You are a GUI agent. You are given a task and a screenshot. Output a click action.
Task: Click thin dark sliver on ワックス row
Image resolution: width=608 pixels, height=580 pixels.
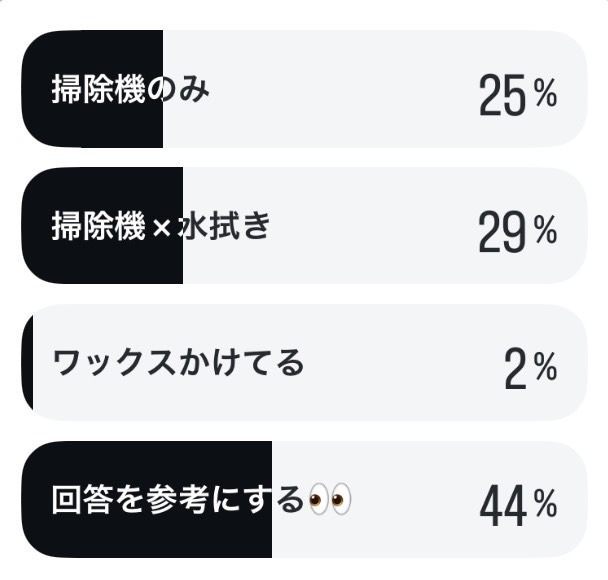(27, 362)
